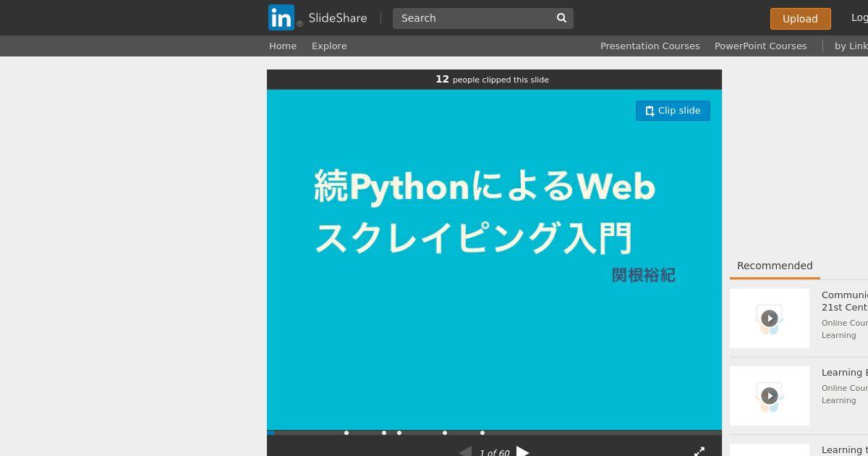The height and width of the screenshot is (456, 868).
Task: Seek on the slide progress bar
Action: 494,433
